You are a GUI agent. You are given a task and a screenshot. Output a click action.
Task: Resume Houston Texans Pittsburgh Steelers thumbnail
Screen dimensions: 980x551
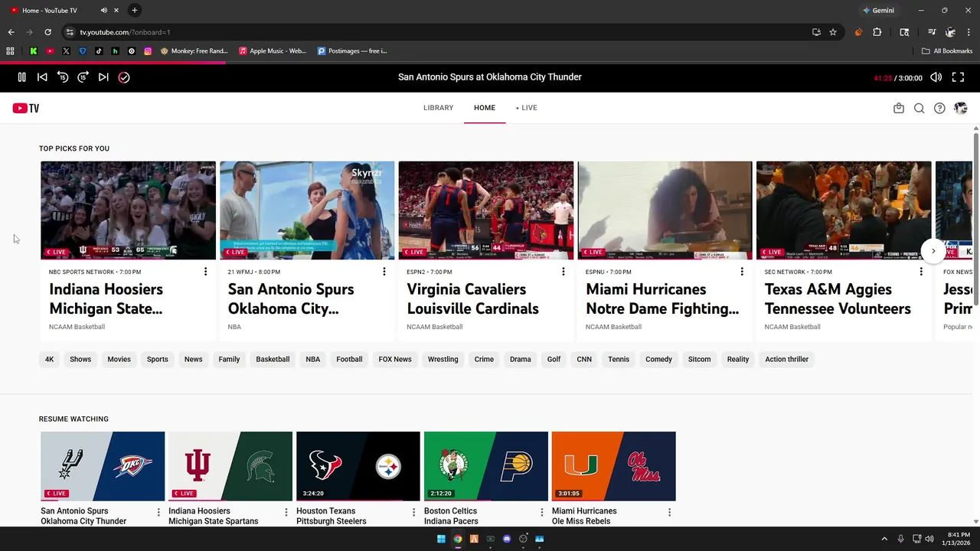358,466
